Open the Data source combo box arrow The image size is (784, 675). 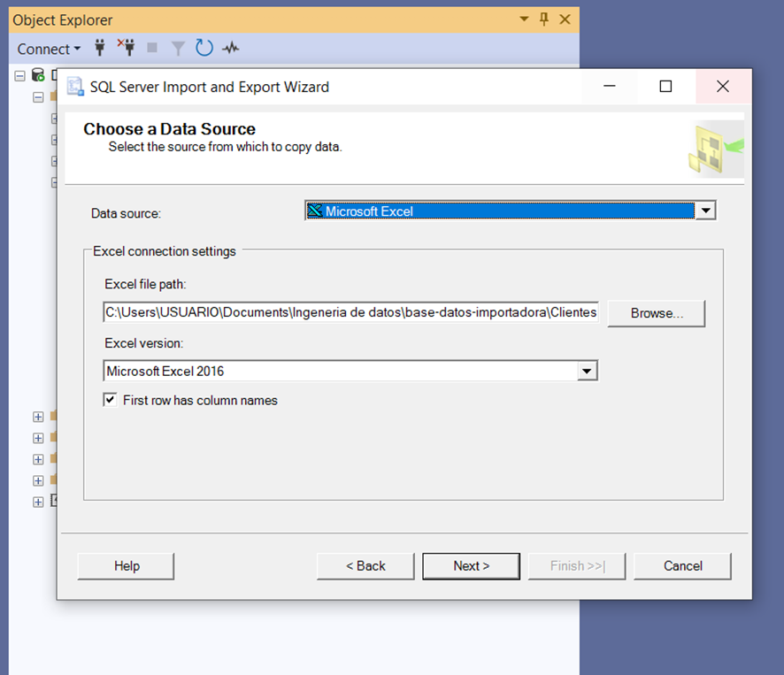pyautogui.click(x=705, y=211)
